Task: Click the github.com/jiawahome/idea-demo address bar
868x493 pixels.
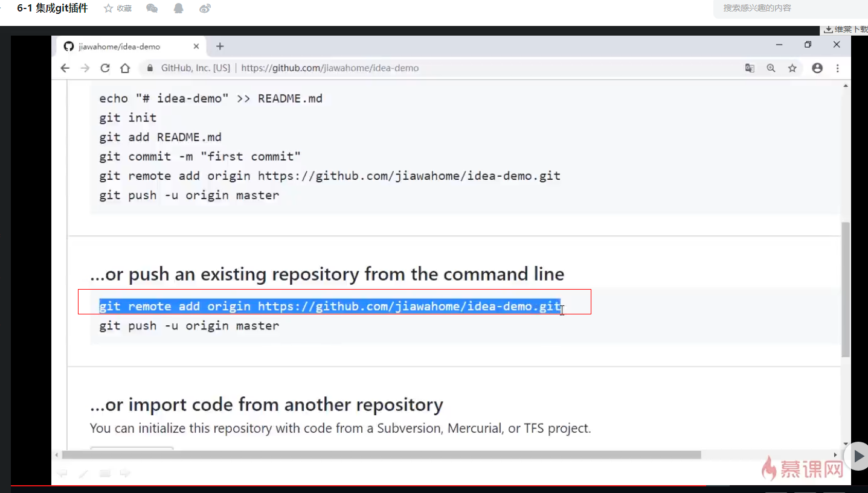Action: [330, 68]
